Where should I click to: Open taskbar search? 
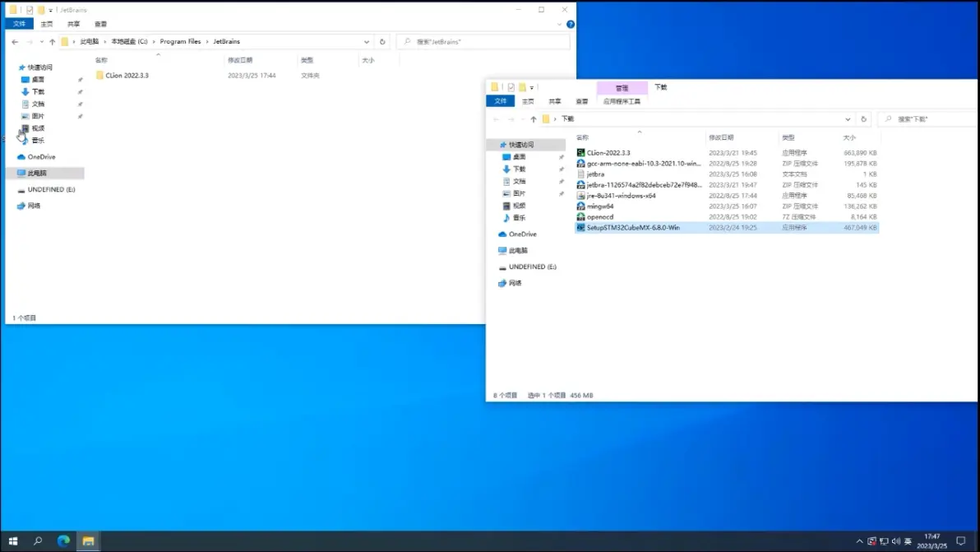pos(38,541)
